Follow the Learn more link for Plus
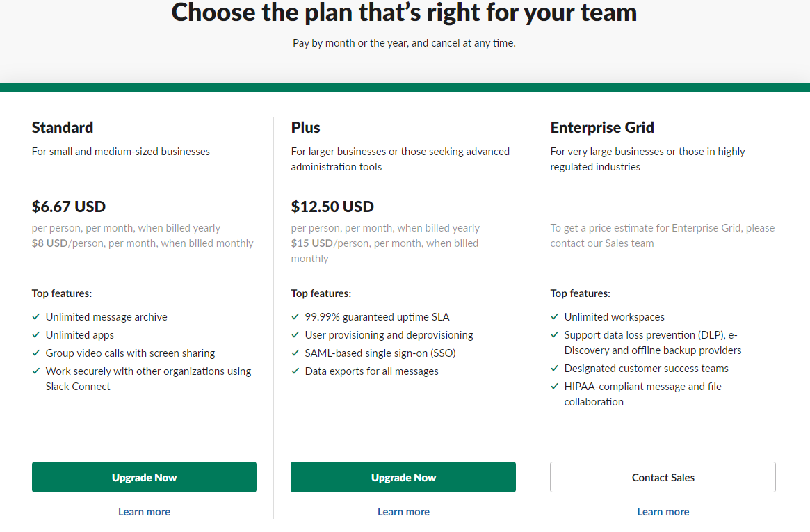 [x=403, y=512]
